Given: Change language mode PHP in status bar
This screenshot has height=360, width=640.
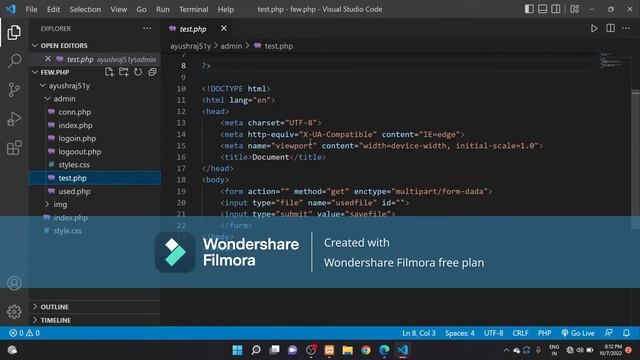Looking at the screenshot, I should tap(544, 333).
